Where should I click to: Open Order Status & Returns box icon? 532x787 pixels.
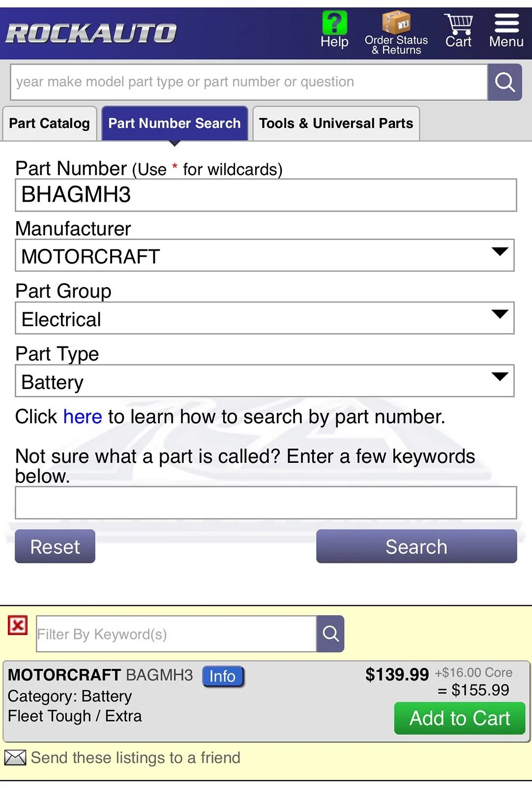pyautogui.click(x=396, y=23)
